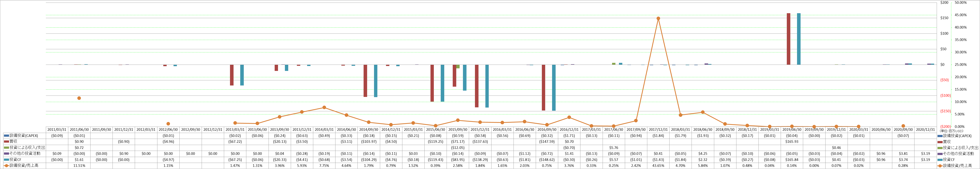This screenshot has width=980, height=169.
Task: Select the ($104.29) investing CF cell
Action: point(369,160)
